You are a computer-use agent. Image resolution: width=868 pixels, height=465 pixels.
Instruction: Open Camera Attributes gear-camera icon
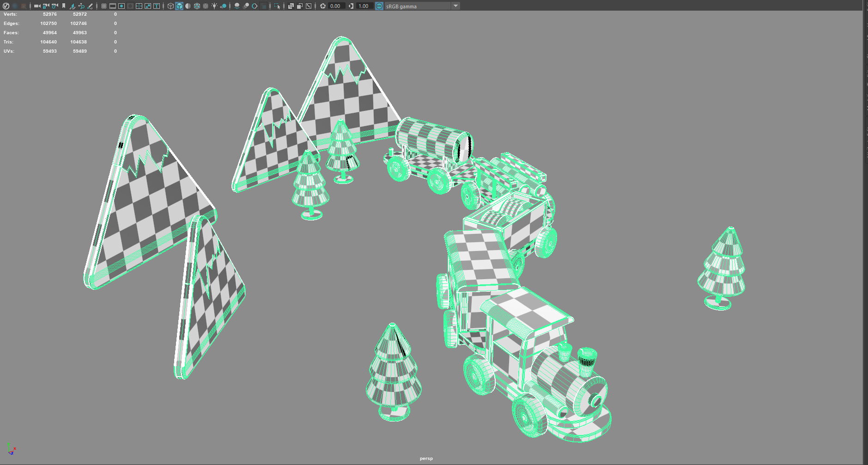pos(55,6)
